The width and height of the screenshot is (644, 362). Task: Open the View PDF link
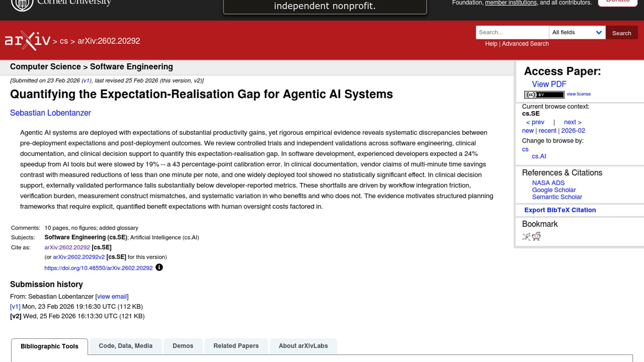click(549, 84)
